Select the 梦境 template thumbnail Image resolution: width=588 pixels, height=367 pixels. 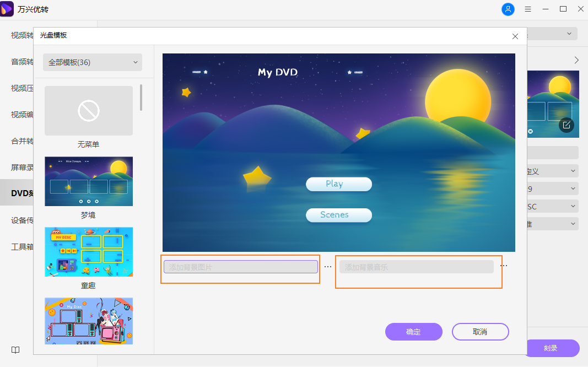coord(89,181)
